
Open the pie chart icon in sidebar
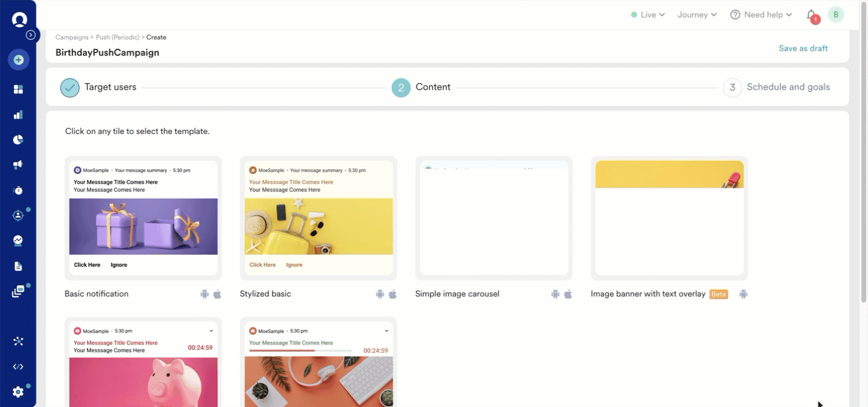click(18, 140)
